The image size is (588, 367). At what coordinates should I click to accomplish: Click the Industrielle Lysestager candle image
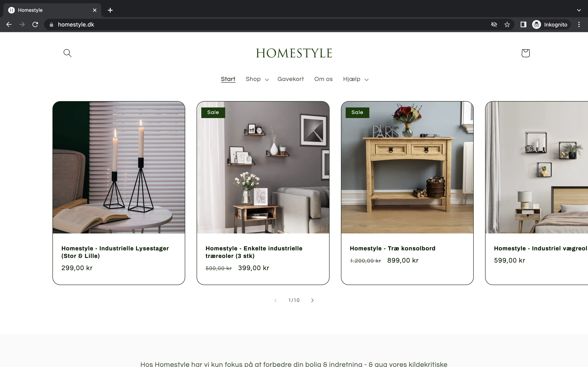(119, 167)
